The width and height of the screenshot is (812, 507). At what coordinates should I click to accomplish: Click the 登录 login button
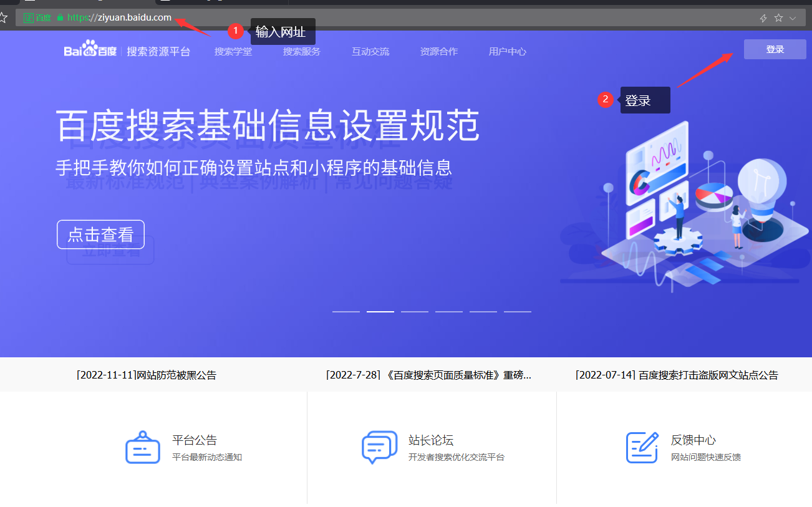point(775,49)
